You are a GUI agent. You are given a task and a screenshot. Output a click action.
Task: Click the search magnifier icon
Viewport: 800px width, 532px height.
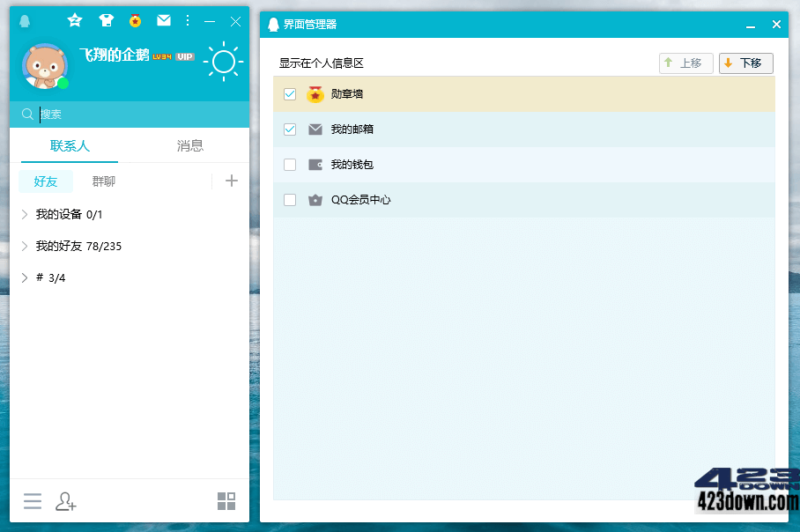(x=27, y=115)
